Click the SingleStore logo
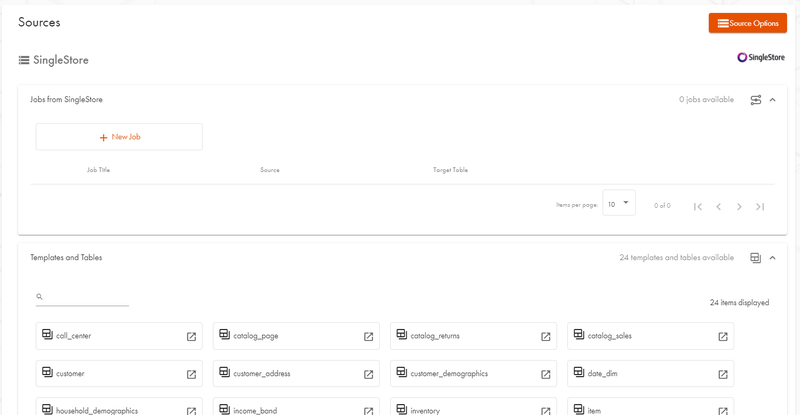 (x=761, y=57)
